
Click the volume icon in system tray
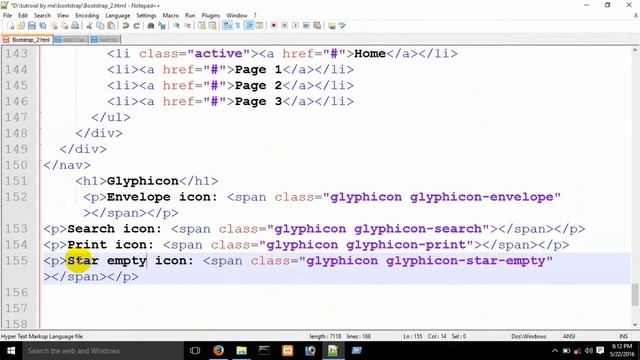588,351
